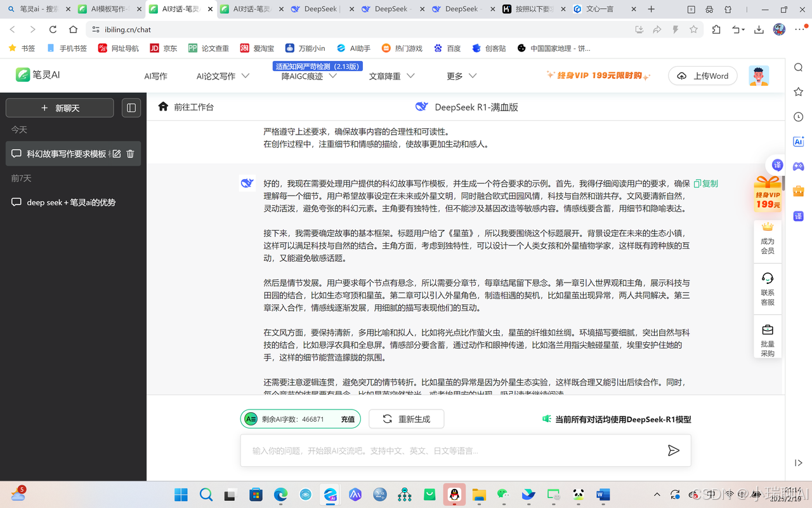
Task: Open QQ penguin in taskbar
Action: [454, 495]
